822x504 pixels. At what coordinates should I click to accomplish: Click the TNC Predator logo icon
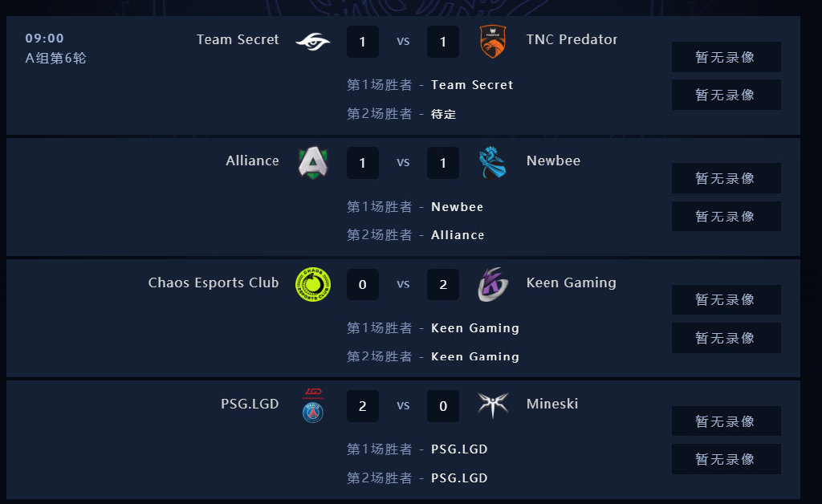492,42
